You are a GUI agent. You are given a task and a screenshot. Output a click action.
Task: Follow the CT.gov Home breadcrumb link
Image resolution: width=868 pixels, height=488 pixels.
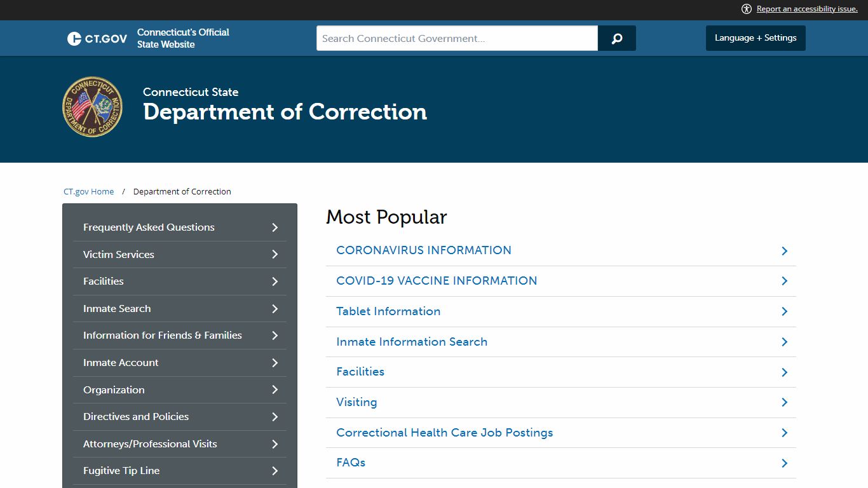click(x=89, y=191)
